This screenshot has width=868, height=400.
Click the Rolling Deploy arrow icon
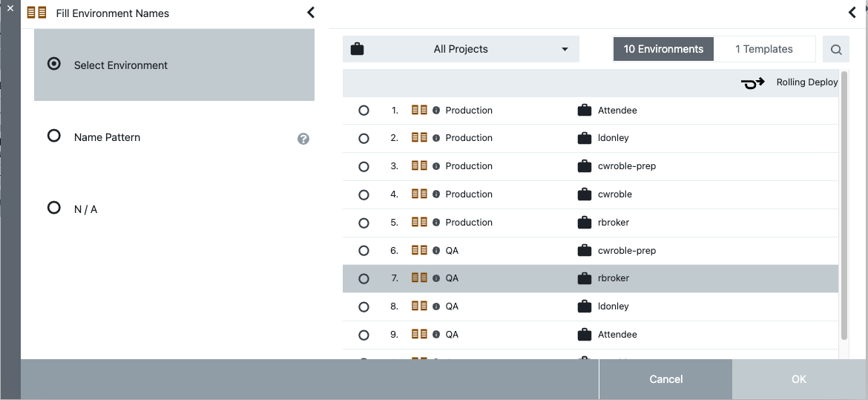753,82
